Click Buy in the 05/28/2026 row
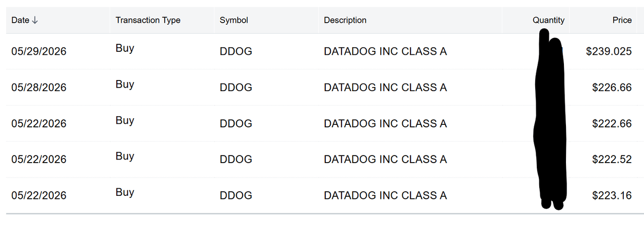The width and height of the screenshot is (644, 225). click(x=124, y=85)
